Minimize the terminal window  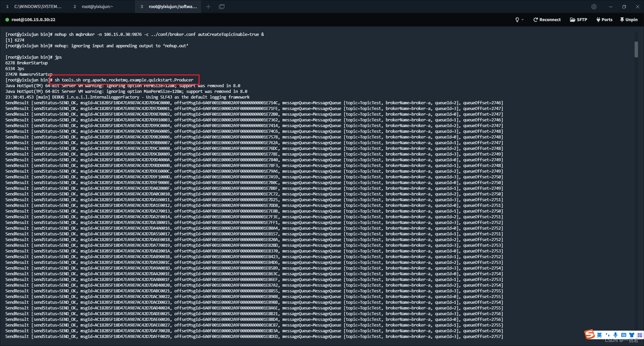point(611,7)
